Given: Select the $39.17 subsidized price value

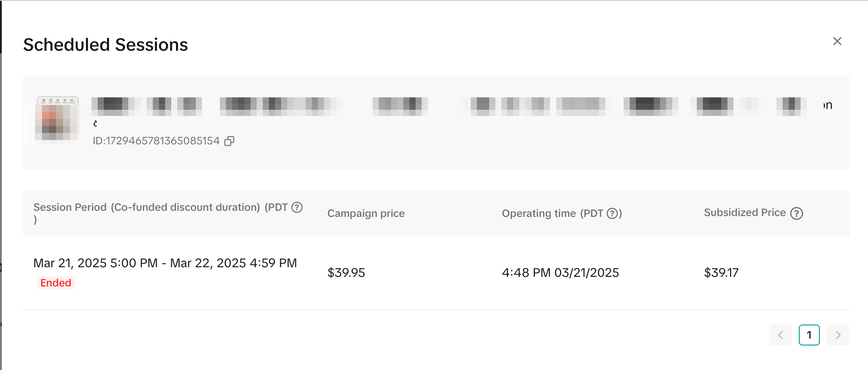Looking at the screenshot, I should (721, 273).
